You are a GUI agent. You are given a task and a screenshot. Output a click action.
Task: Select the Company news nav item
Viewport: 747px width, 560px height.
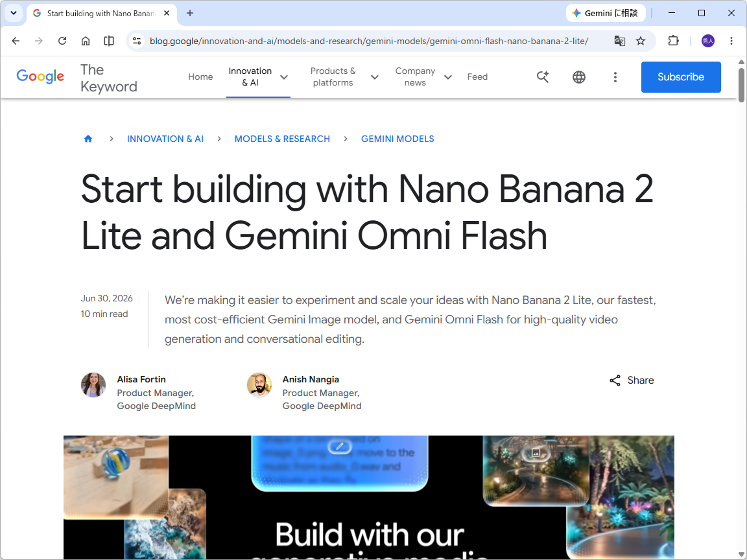pos(415,76)
